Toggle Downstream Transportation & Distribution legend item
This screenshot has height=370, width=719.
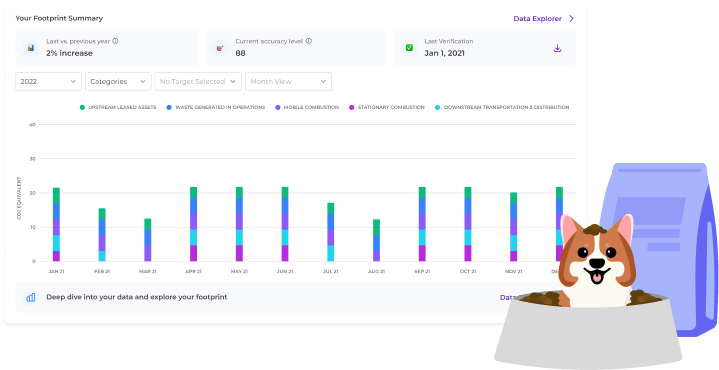coord(502,107)
